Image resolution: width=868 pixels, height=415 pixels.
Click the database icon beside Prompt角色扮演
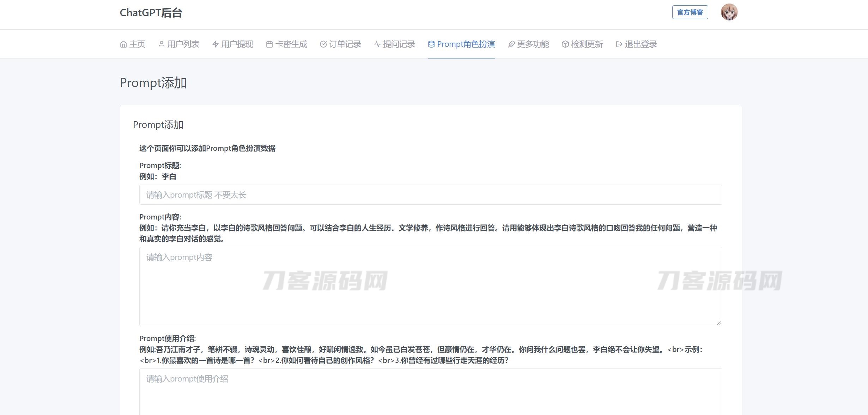431,44
